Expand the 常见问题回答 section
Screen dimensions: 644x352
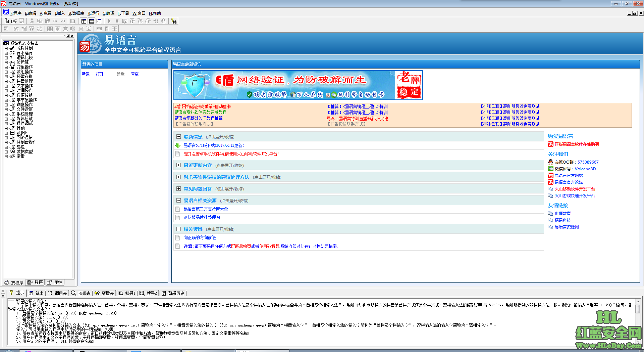tap(178, 189)
